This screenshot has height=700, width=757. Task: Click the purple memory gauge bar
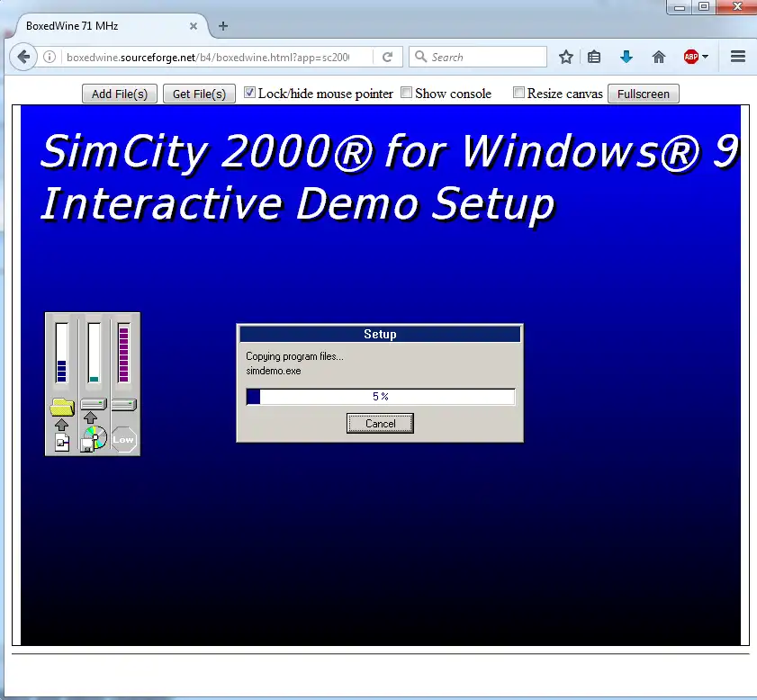[123, 353]
